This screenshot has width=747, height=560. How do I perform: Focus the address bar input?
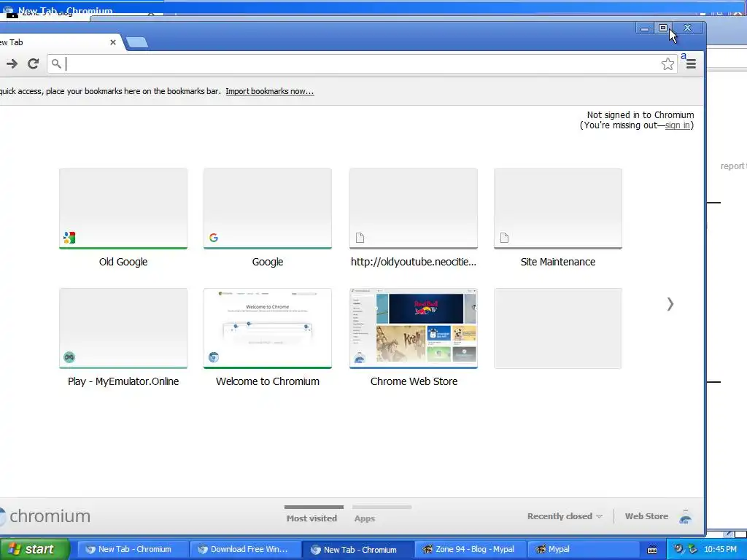tap(362, 64)
